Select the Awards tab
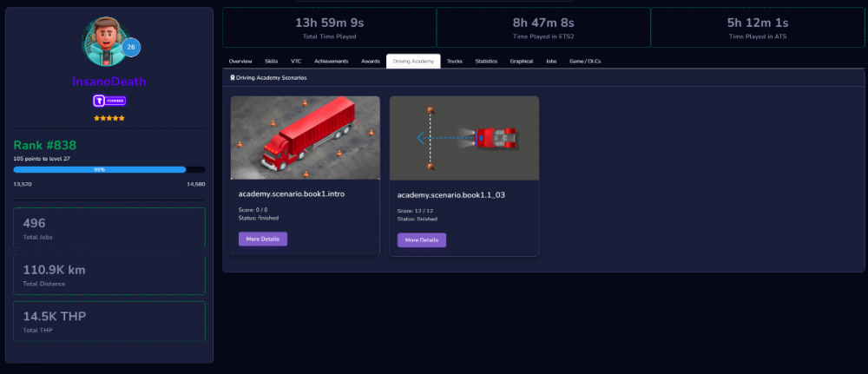 point(370,62)
